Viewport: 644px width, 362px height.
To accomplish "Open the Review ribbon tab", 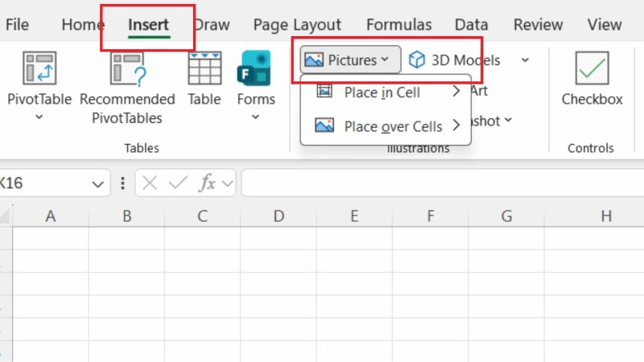I will click(x=538, y=25).
